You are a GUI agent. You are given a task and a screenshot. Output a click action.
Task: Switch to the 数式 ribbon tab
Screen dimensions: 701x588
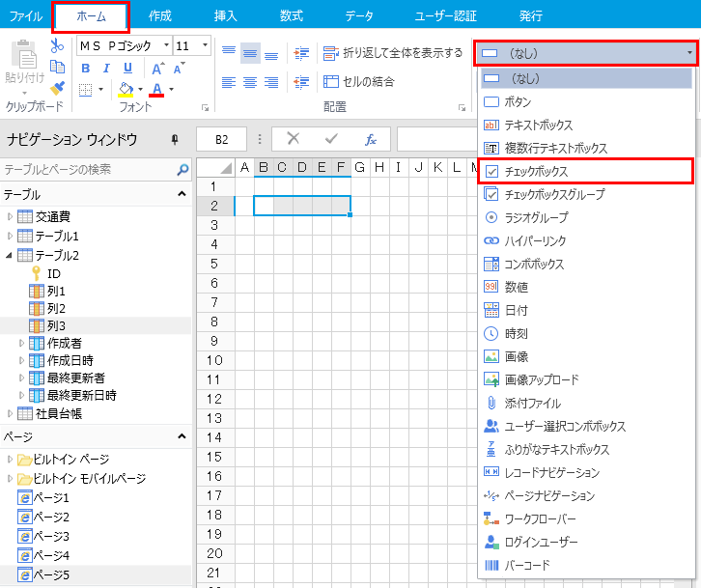tap(291, 15)
